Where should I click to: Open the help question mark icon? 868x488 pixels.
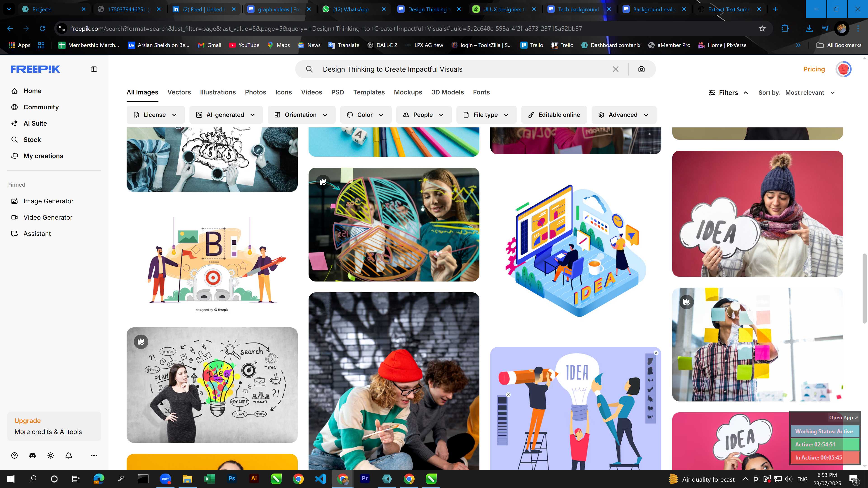(x=14, y=455)
